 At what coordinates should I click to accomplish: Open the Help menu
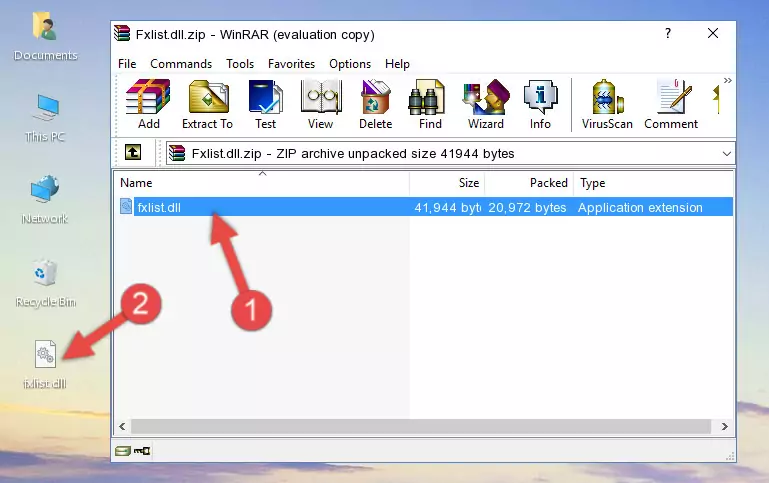(397, 64)
